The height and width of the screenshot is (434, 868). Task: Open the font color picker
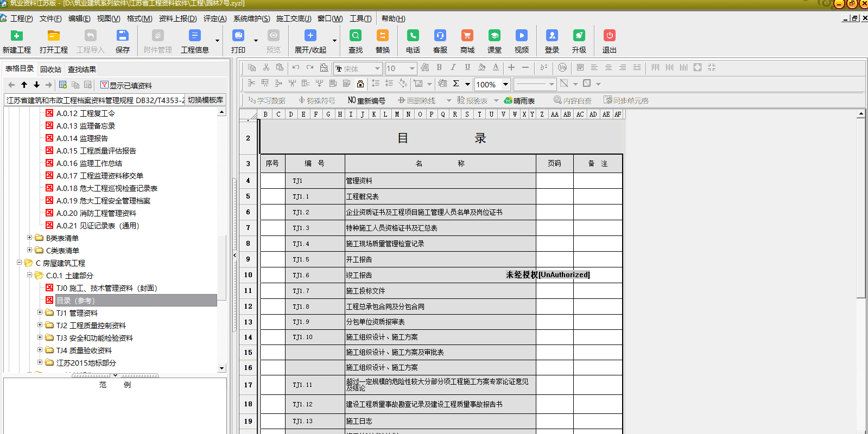[496, 67]
